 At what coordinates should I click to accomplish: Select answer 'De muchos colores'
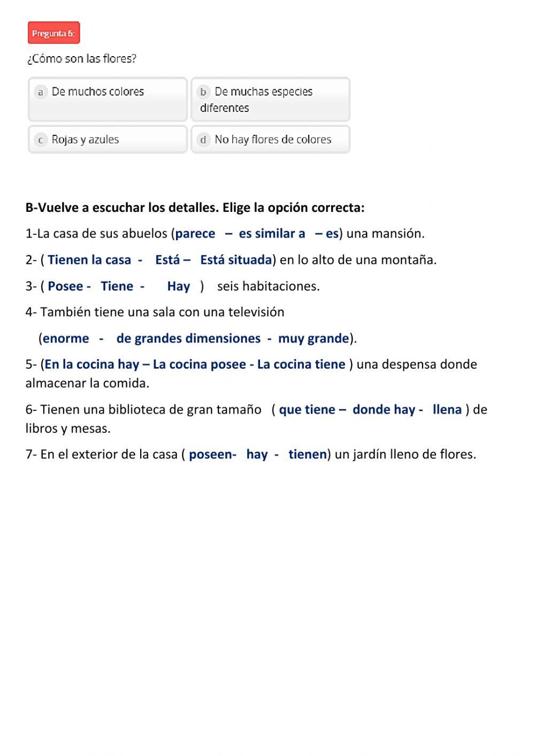(108, 99)
